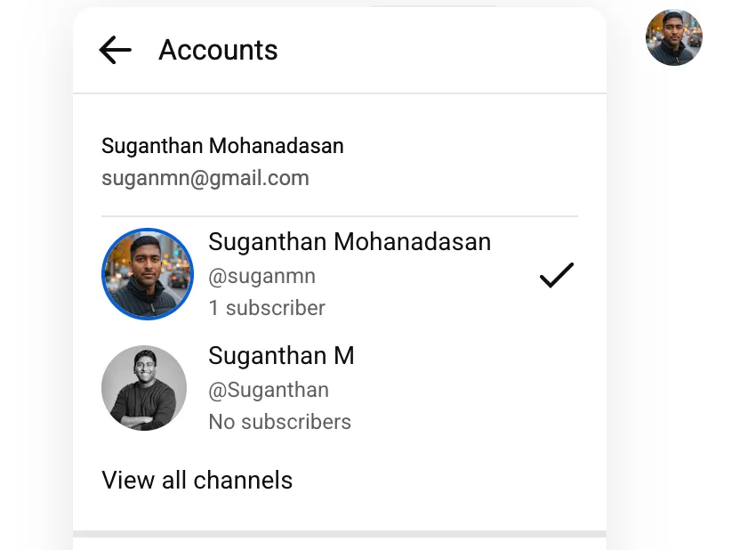This screenshot has width=756, height=550.
Task: Click the separator line below the email address
Action: tap(340, 216)
